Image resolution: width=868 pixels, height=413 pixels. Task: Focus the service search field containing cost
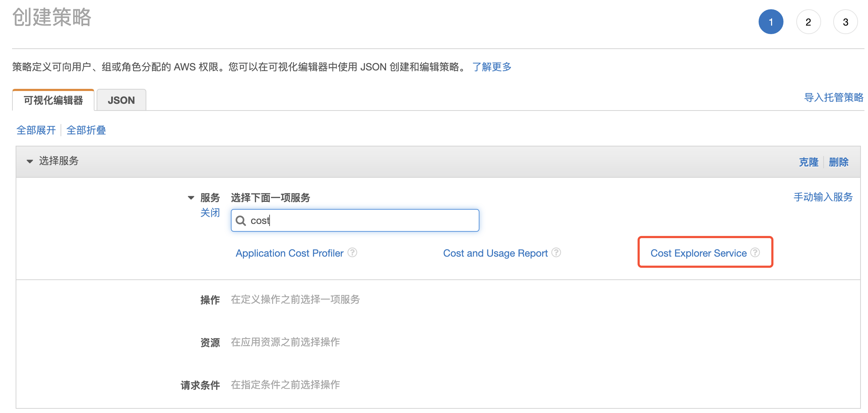click(x=355, y=220)
